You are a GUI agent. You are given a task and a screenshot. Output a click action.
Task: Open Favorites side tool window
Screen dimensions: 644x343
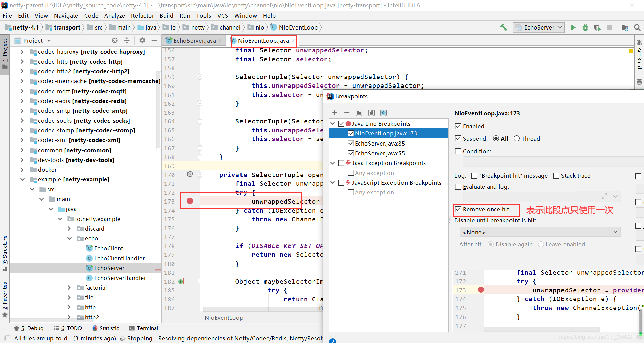5,299
